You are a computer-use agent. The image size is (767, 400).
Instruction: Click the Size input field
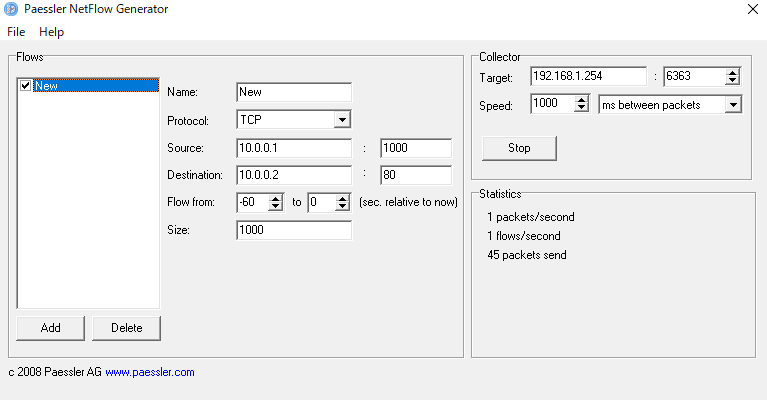(x=294, y=230)
